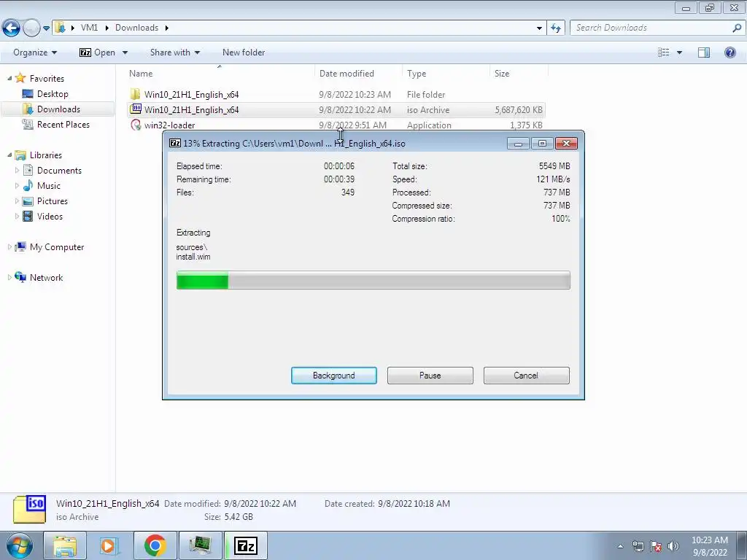Image resolution: width=747 pixels, height=560 pixels.
Task: Open Google Chrome from taskbar
Action: pos(155,545)
